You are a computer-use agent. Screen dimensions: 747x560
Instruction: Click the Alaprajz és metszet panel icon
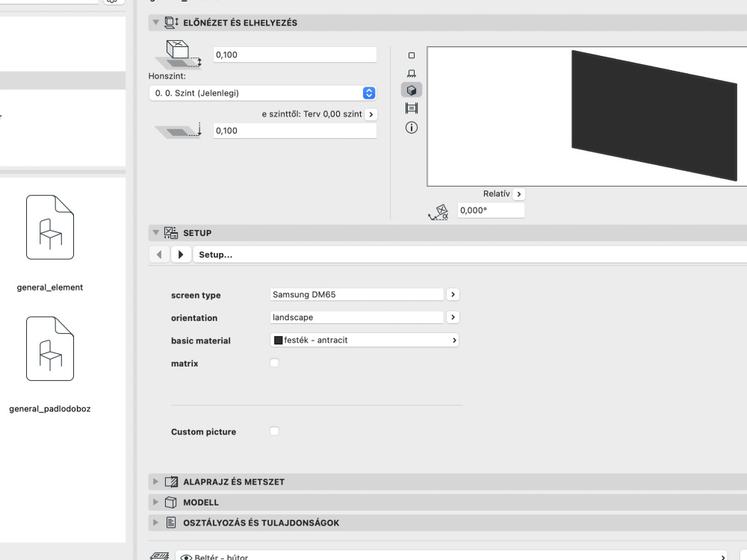point(171,482)
